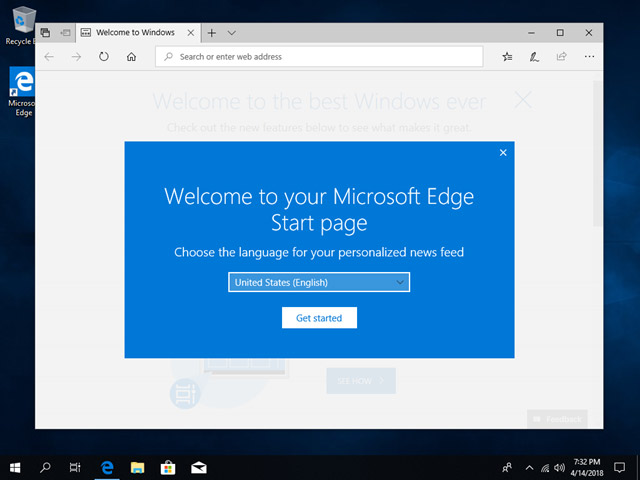This screenshot has width=640, height=480.
Task: Close the Welcome to Windows tab
Action: tap(191, 33)
